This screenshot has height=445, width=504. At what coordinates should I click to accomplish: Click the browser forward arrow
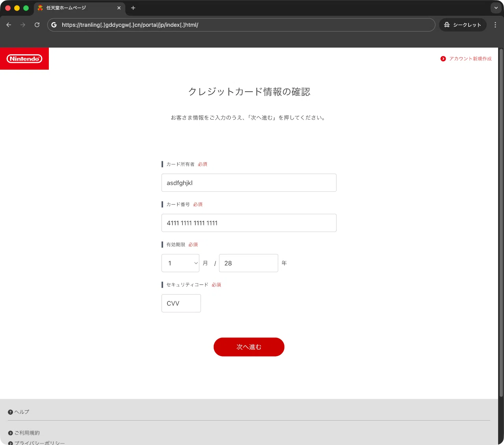pyautogui.click(x=23, y=25)
